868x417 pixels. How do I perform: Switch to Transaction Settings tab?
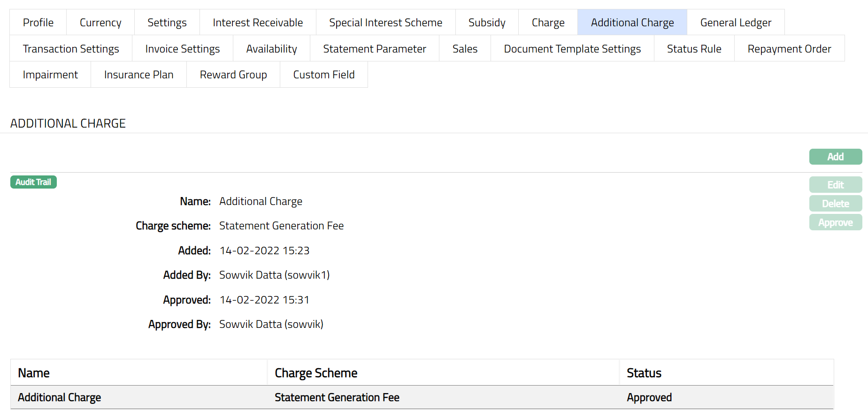coord(71,49)
